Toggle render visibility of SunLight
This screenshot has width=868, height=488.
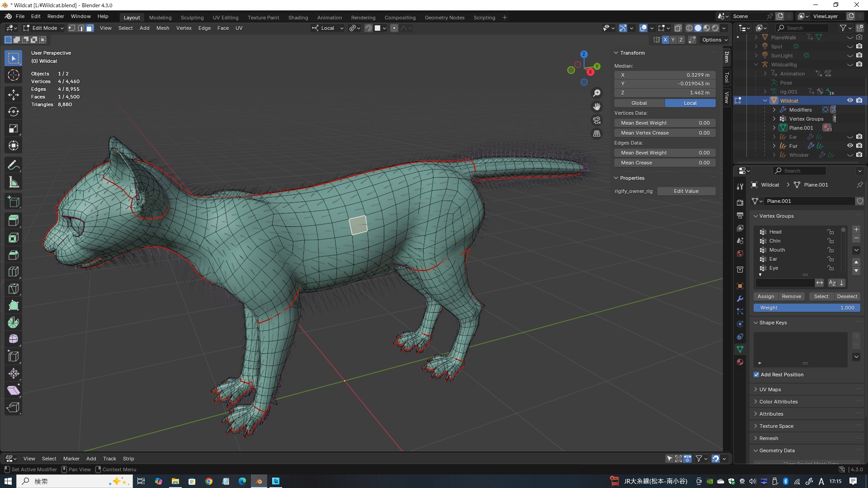(x=859, y=55)
